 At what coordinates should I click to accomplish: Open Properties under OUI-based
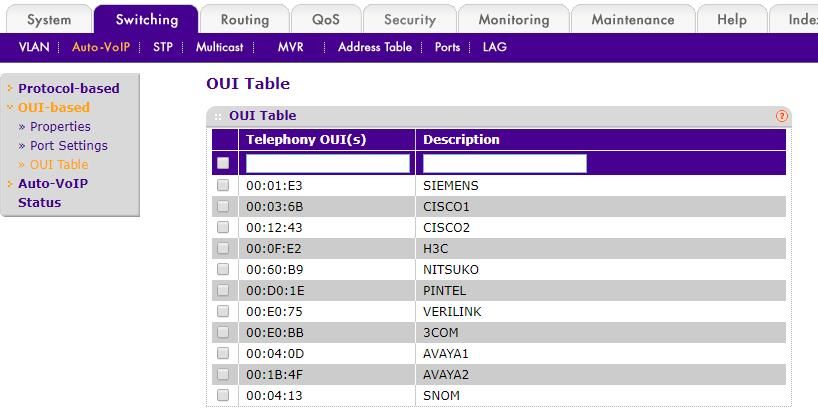pyautogui.click(x=60, y=127)
